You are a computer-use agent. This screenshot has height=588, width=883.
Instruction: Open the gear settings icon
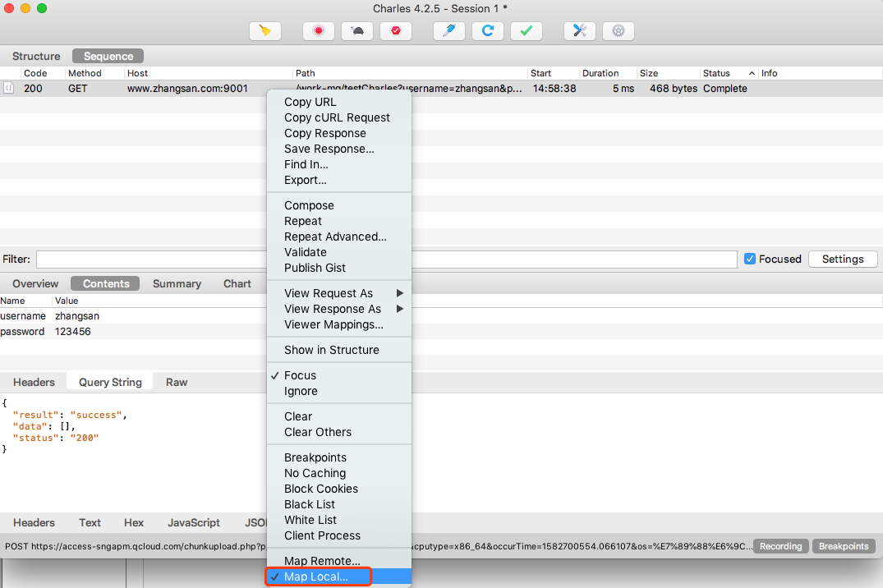[619, 31]
